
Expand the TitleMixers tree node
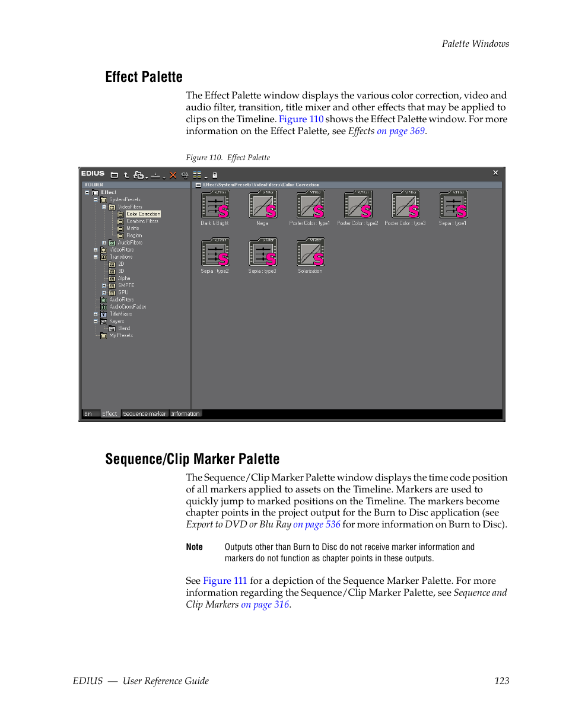tap(96, 314)
